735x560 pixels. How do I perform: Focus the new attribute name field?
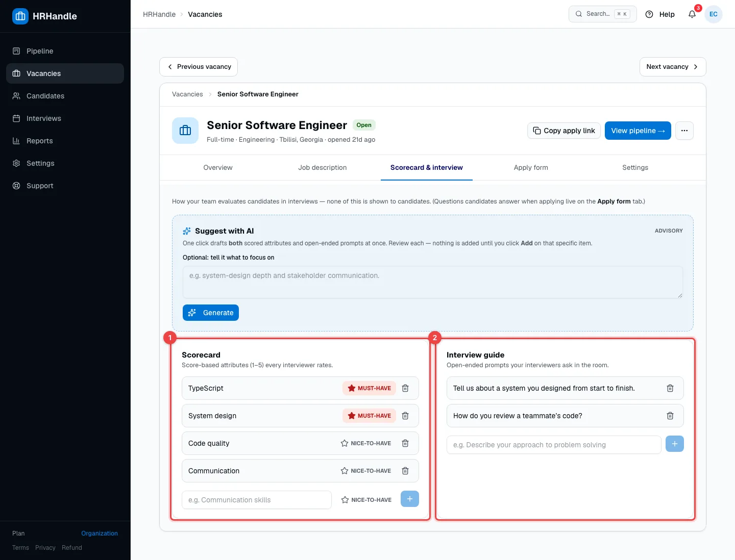click(x=257, y=500)
